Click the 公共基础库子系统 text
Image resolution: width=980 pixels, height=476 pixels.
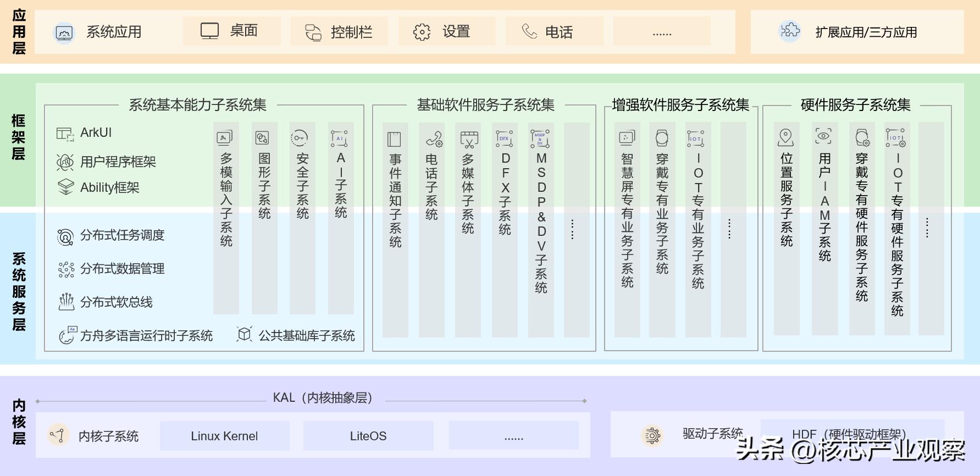tap(307, 336)
